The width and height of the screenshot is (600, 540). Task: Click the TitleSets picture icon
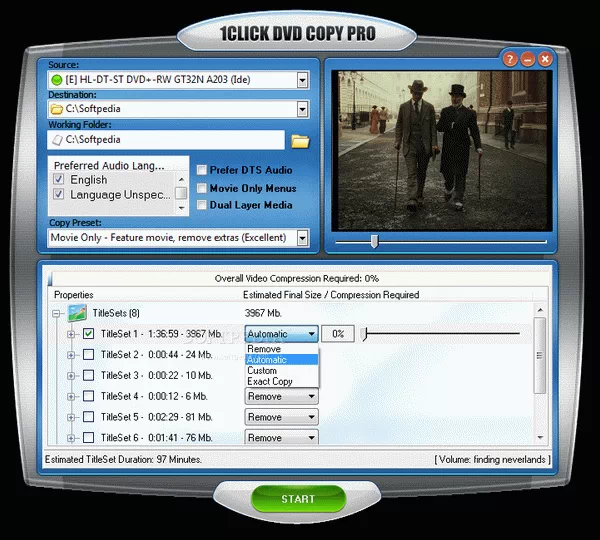(x=77, y=313)
